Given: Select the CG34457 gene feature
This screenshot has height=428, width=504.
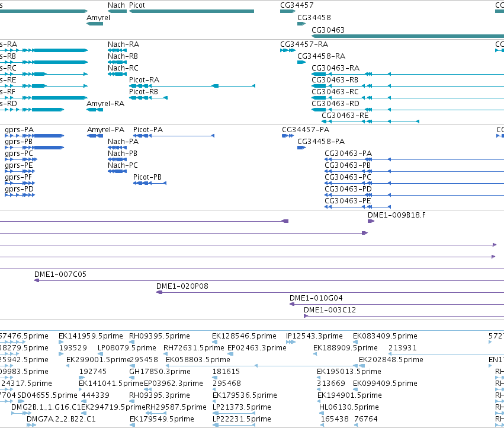Looking at the screenshot, I should [x=288, y=11].
